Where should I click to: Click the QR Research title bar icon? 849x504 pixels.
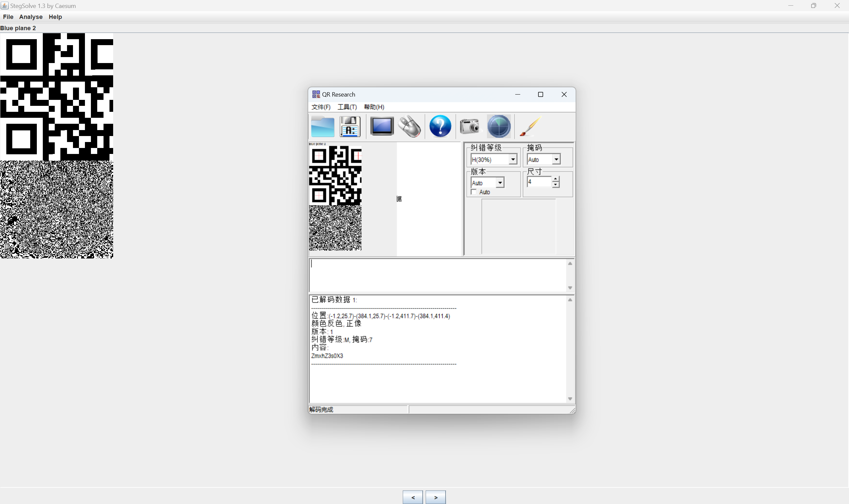click(316, 94)
